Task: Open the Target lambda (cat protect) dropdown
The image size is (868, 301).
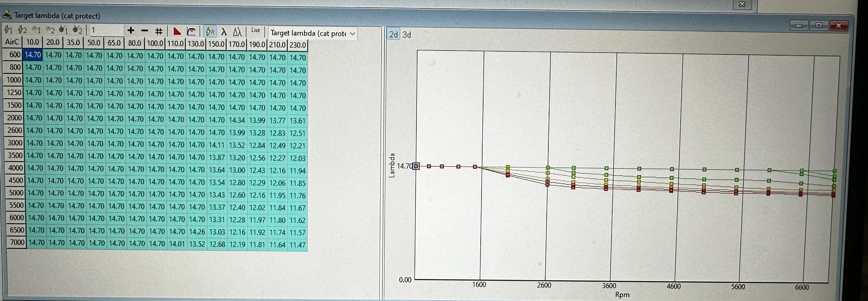Action: 312,33
